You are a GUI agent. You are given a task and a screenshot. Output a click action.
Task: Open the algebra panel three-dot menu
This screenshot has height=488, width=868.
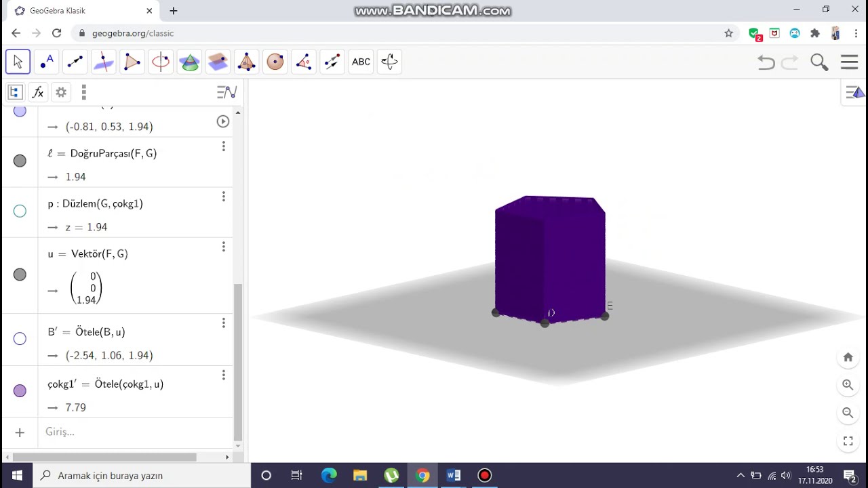[83, 92]
